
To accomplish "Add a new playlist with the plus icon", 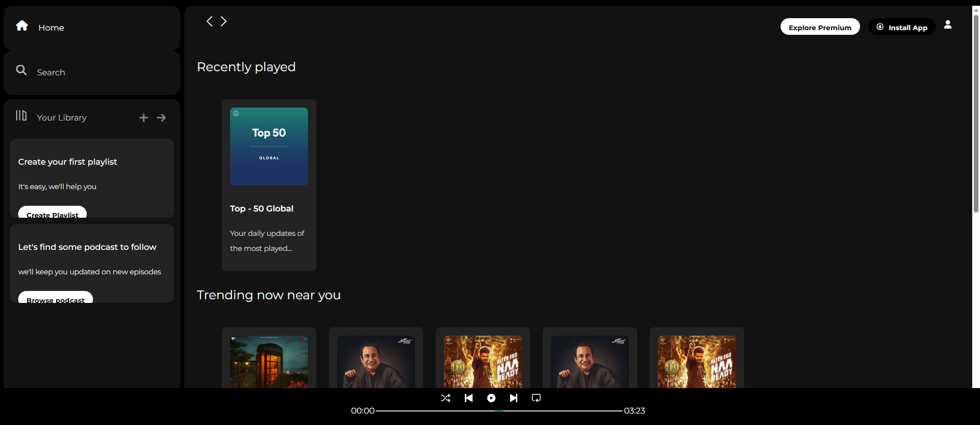I will tap(144, 118).
